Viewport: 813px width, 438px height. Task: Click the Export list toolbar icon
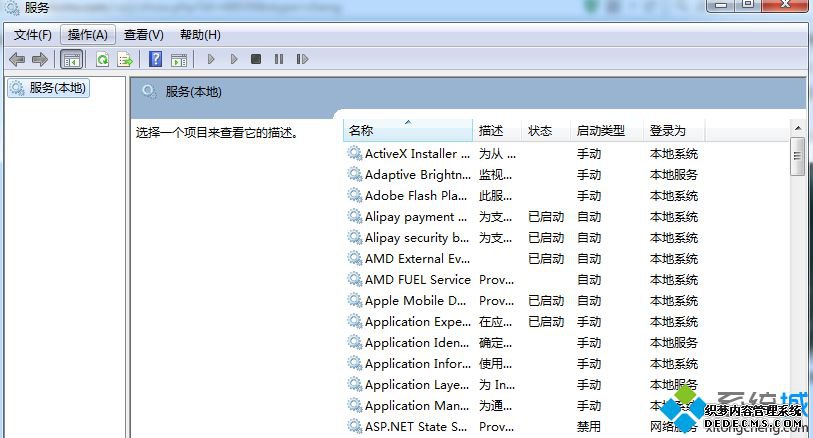coord(125,59)
